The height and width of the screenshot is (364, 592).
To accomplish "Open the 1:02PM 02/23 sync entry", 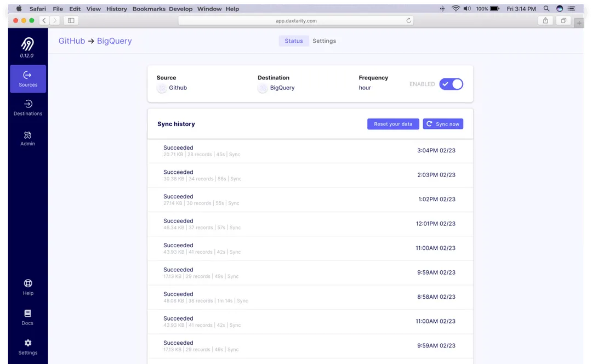I will pos(310,200).
